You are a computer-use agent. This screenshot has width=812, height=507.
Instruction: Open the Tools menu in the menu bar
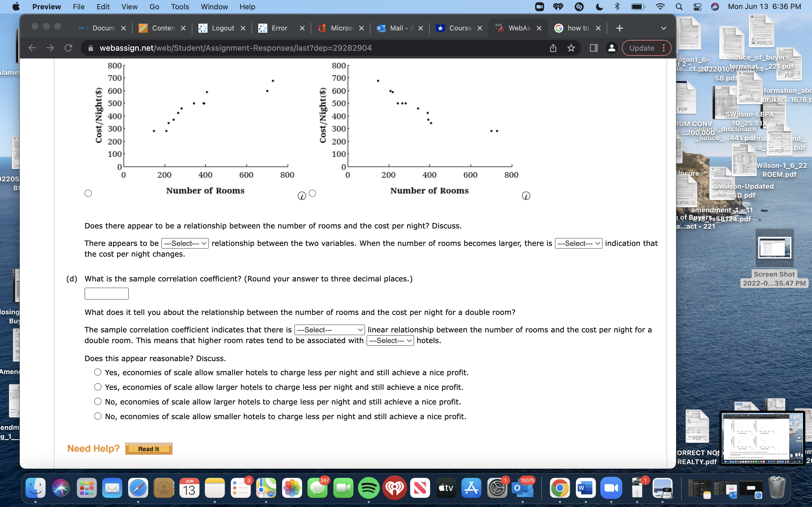[x=180, y=6]
